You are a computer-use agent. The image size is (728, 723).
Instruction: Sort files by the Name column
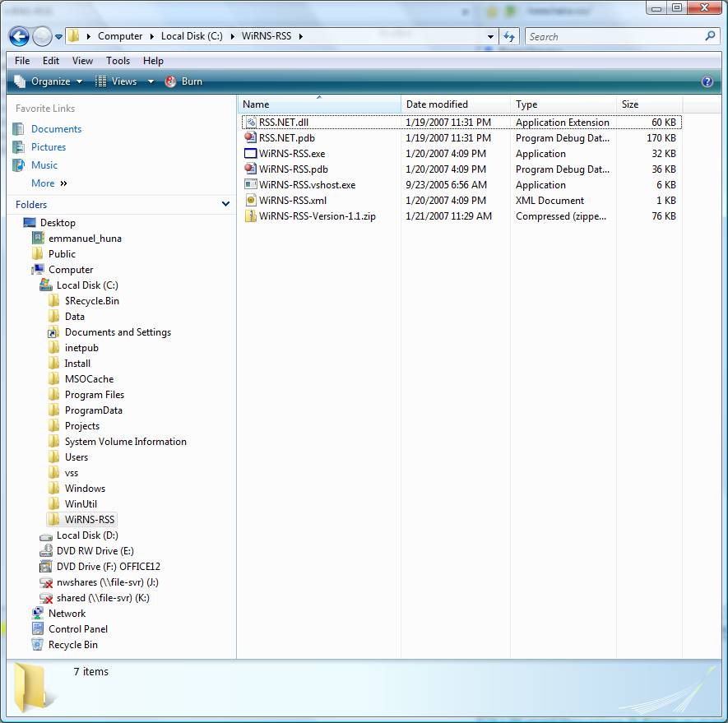319,104
